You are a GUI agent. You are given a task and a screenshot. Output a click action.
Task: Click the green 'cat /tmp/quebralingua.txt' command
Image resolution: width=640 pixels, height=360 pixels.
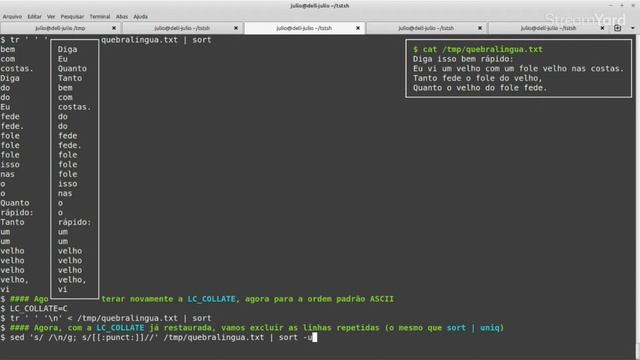(482, 49)
